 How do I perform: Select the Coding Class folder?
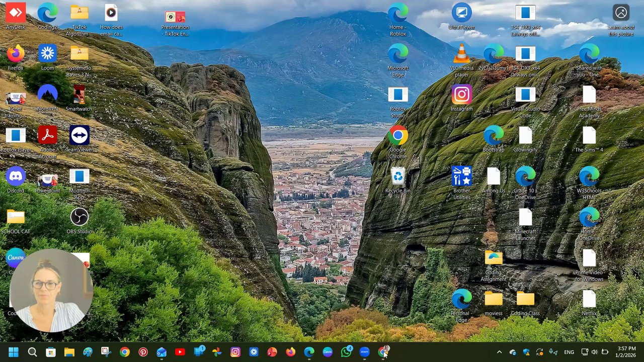tap(525, 303)
